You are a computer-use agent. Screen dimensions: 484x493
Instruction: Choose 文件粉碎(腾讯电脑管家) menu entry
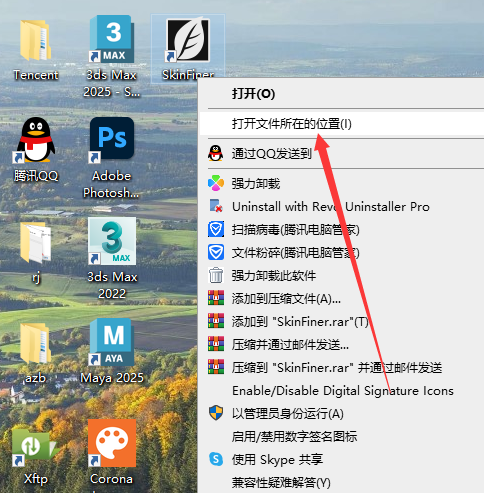tap(342, 253)
